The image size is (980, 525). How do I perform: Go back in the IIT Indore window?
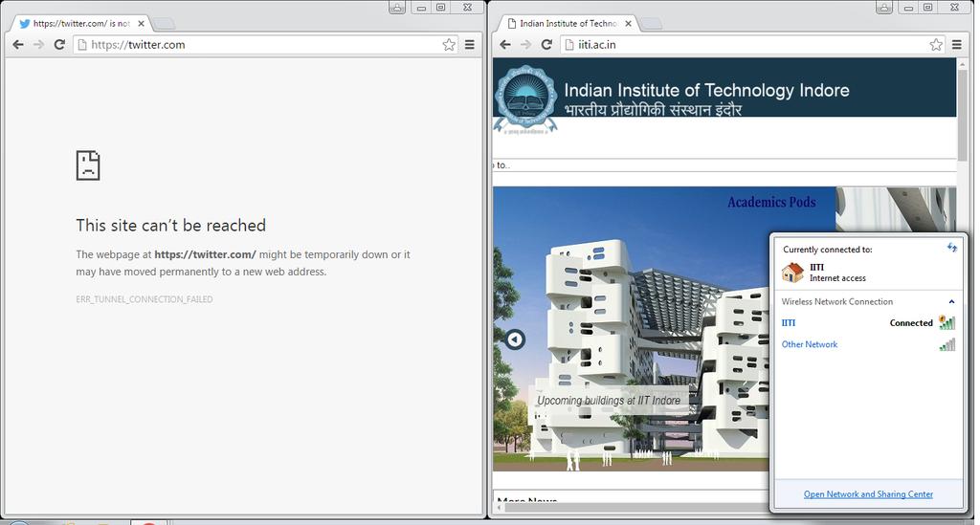coord(505,45)
